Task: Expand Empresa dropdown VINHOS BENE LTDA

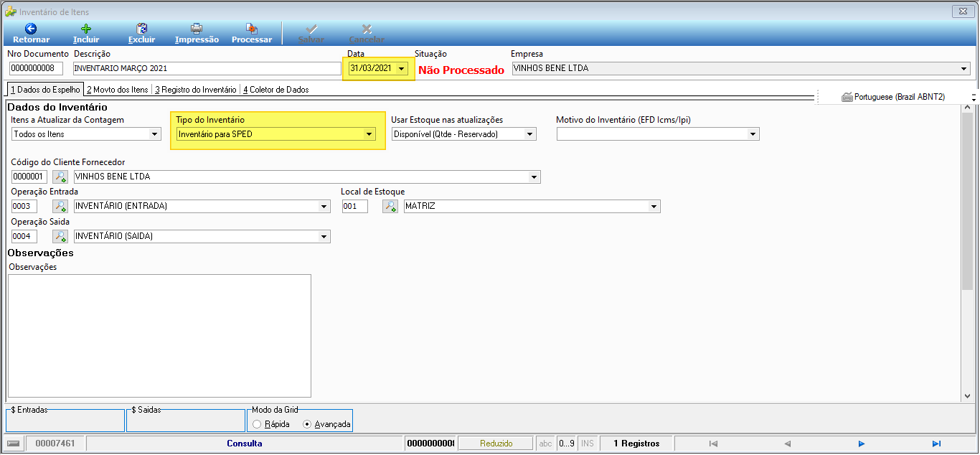Action: pyautogui.click(x=963, y=68)
